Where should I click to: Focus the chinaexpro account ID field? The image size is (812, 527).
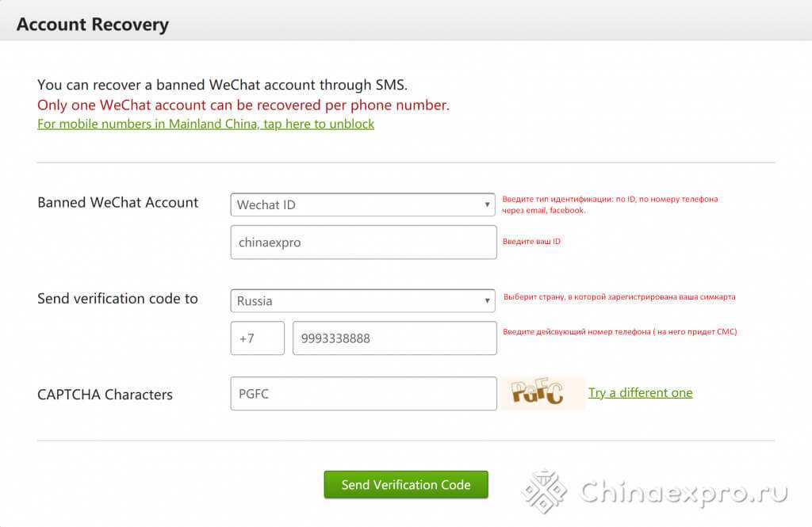(x=363, y=242)
